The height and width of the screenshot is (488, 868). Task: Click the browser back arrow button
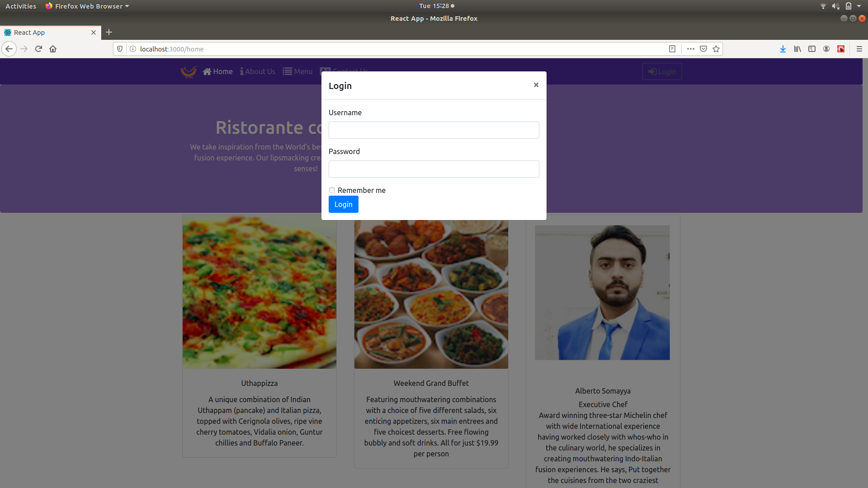(9, 49)
